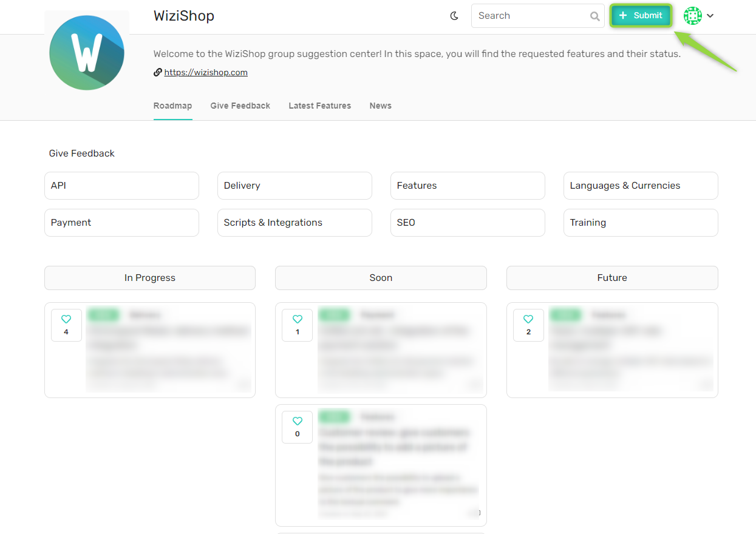Click the chain link icon beside URL
756x534 pixels.
[158, 72]
